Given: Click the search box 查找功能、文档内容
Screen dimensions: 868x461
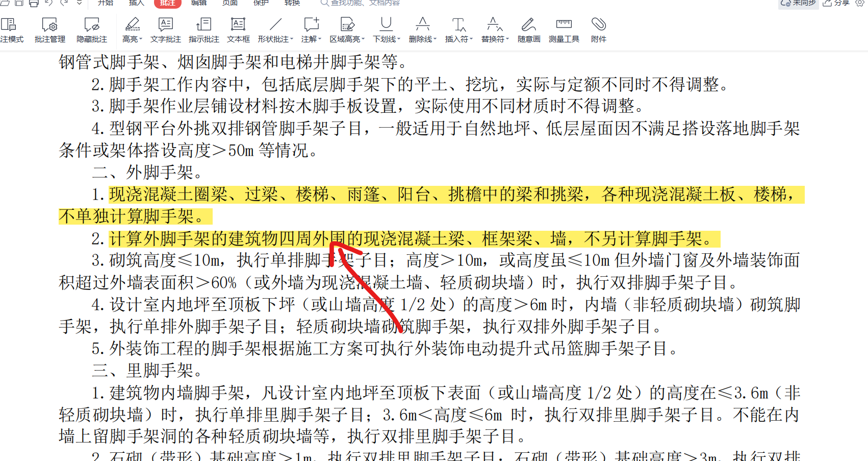Looking at the screenshot, I should (361, 3).
